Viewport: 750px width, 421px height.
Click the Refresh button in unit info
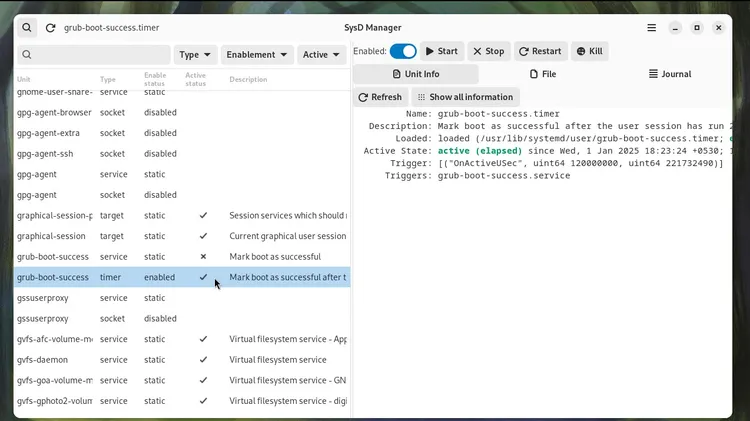click(x=380, y=97)
